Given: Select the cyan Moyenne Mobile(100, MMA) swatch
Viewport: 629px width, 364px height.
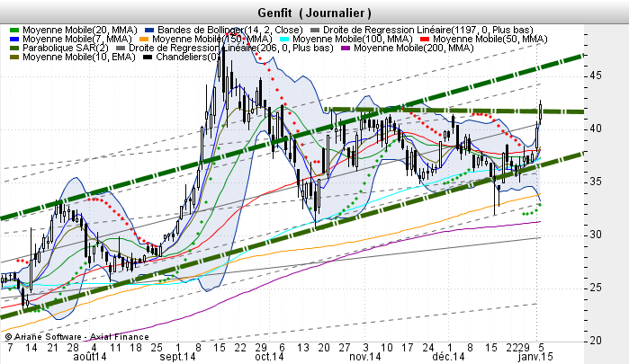Looking at the screenshot, I should [284, 40].
